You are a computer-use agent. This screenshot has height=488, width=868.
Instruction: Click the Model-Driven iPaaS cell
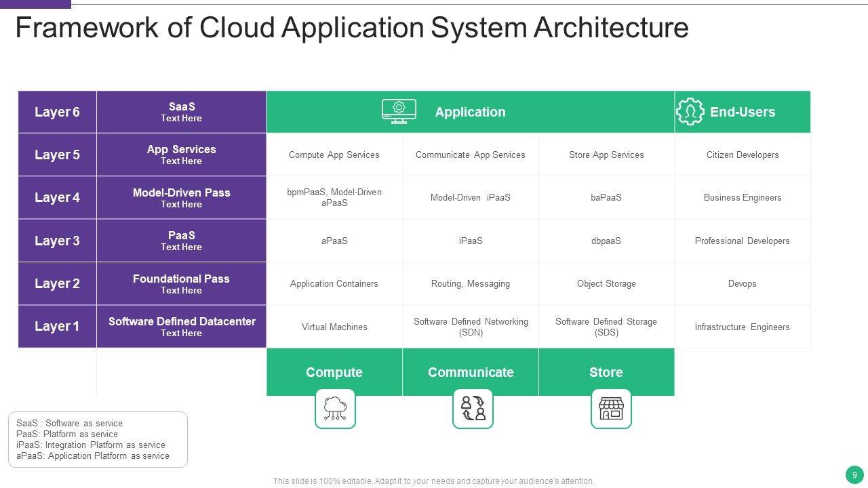(470, 197)
